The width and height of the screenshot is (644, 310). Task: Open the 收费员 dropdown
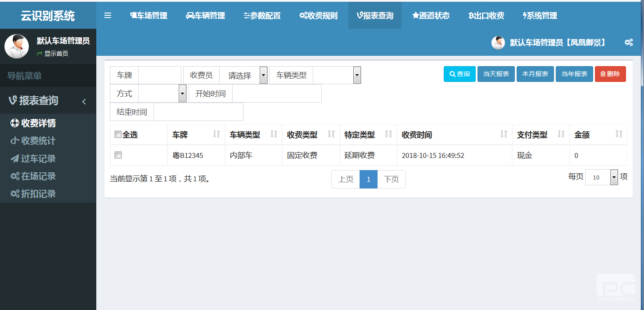tap(243, 75)
